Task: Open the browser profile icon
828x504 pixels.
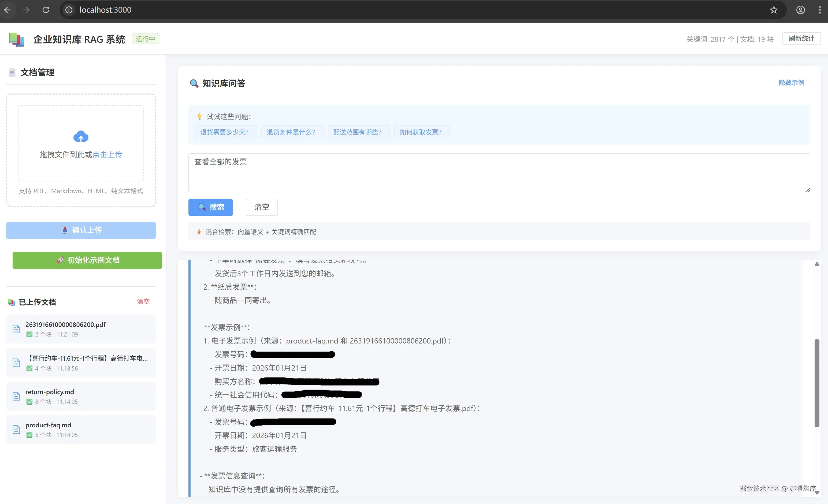Action: coord(800,10)
